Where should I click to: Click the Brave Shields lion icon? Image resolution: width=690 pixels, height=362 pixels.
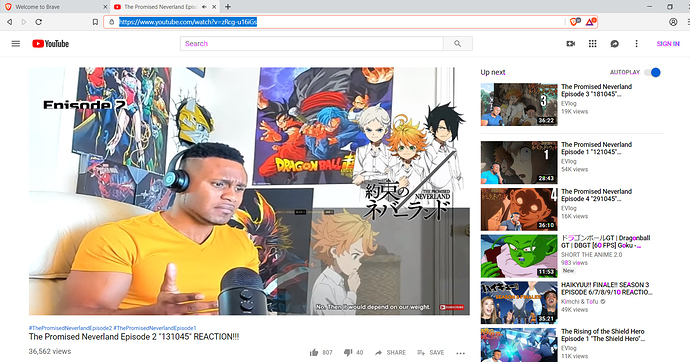coord(574,22)
